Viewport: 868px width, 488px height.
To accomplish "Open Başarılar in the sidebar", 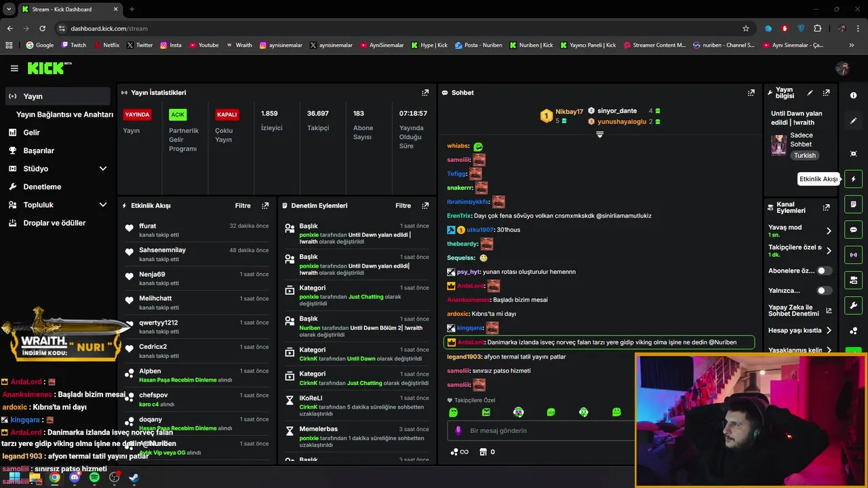I will click(39, 150).
